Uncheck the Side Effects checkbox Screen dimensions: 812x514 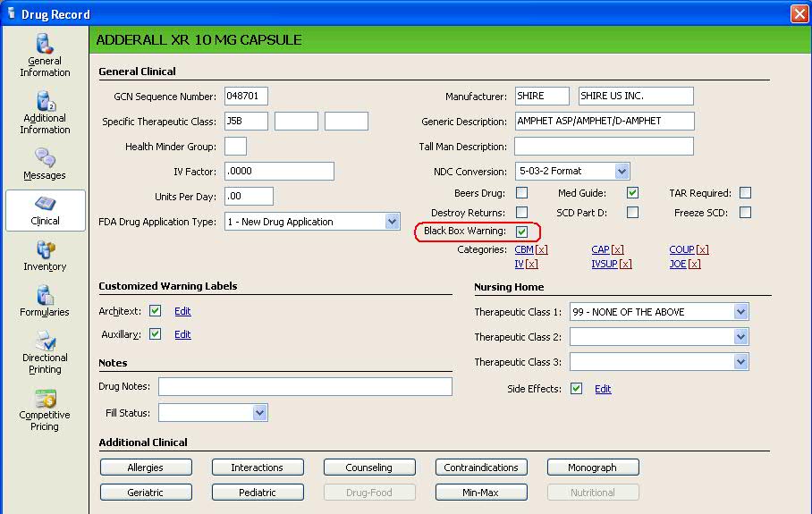pos(577,388)
